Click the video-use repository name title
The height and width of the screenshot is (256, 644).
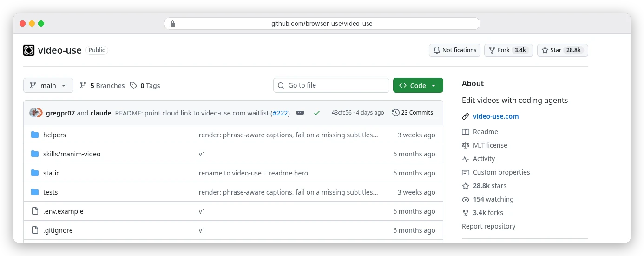[x=60, y=50]
